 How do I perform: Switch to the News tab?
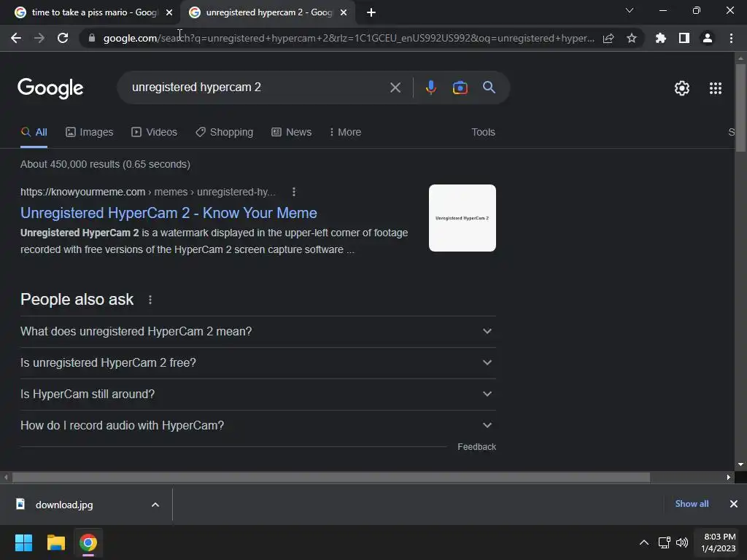(292, 133)
